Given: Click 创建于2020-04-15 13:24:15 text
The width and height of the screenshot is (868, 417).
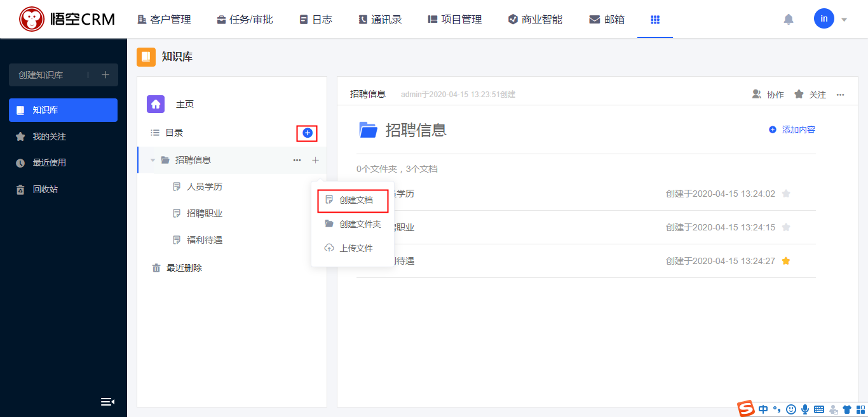Looking at the screenshot, I should pos(721,227).
